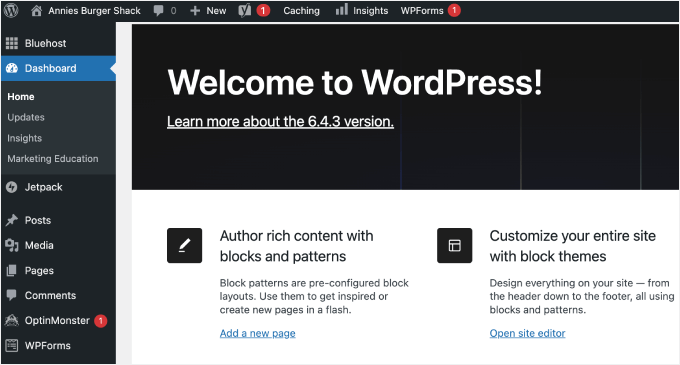Viewport: 680px width, 365px height.
Task: Open the Comments menu item in sidebar
Action: [50, 296]
